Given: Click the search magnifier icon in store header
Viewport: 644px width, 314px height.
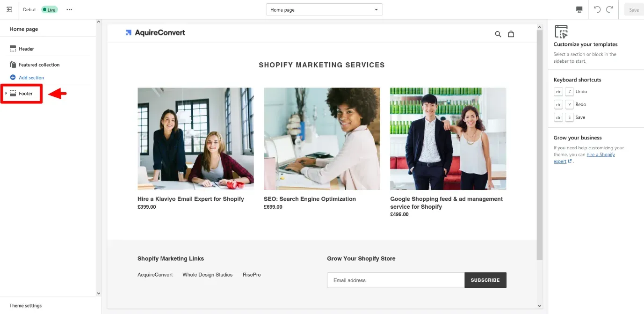Looking at the screenshot, I should click(498, 34).
